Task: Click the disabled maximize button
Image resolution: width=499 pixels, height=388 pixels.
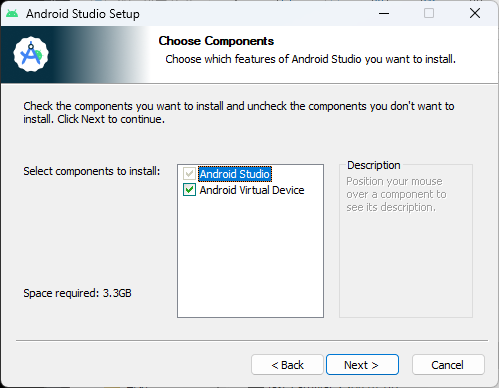Action: click(429, 13)
